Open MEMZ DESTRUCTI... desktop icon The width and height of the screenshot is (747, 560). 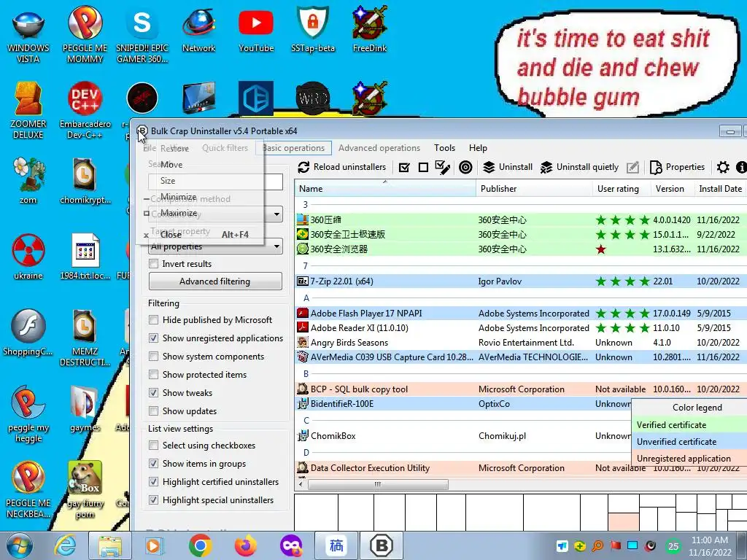pos(85,338)
